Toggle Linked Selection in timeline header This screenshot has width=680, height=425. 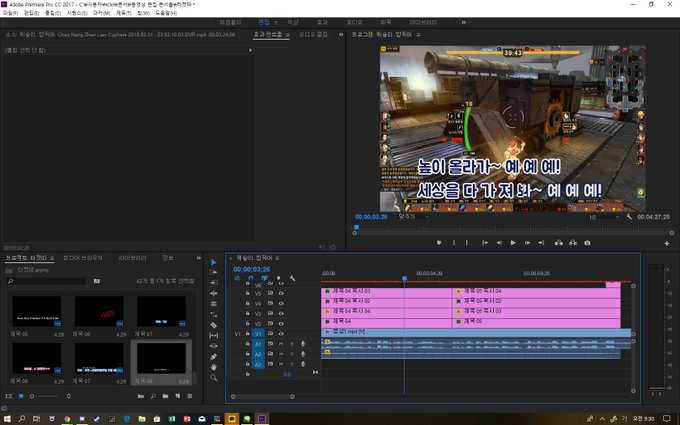(265, 278)
